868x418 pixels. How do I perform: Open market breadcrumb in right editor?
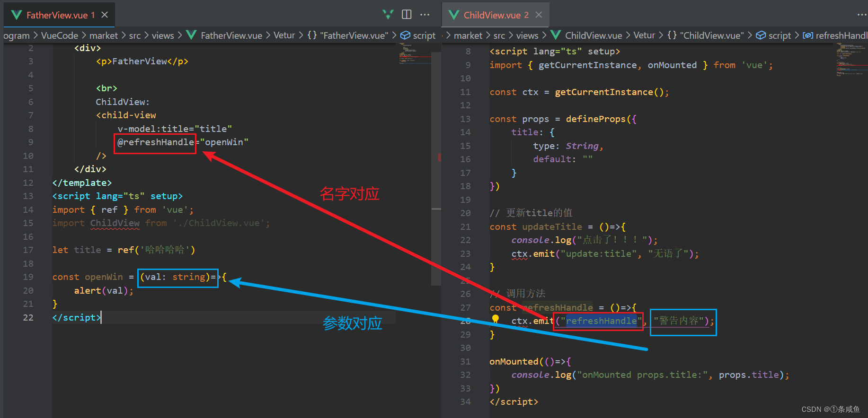pos(468,35)
